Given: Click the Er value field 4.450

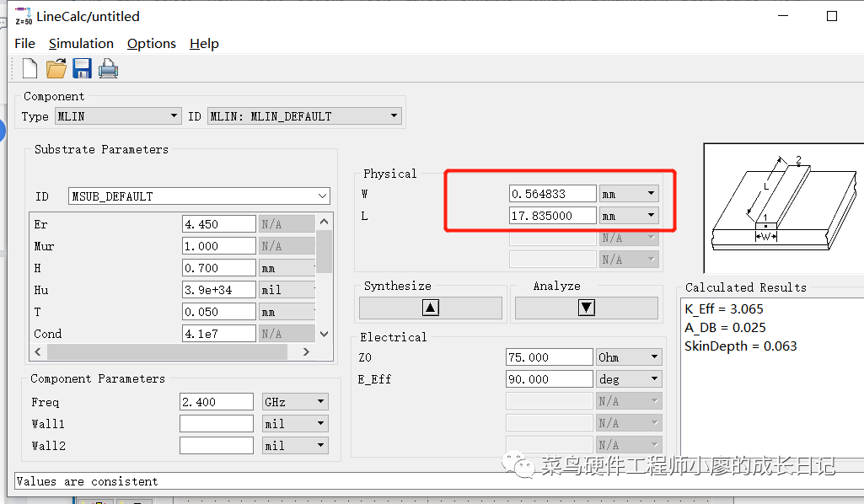Looking at the screenshot, I should coord(219,224).
